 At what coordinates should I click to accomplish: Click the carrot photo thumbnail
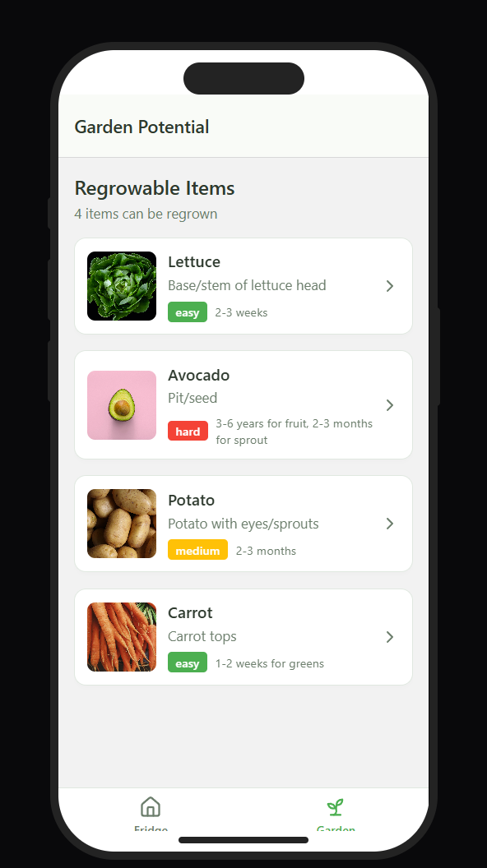coord(122,637)
